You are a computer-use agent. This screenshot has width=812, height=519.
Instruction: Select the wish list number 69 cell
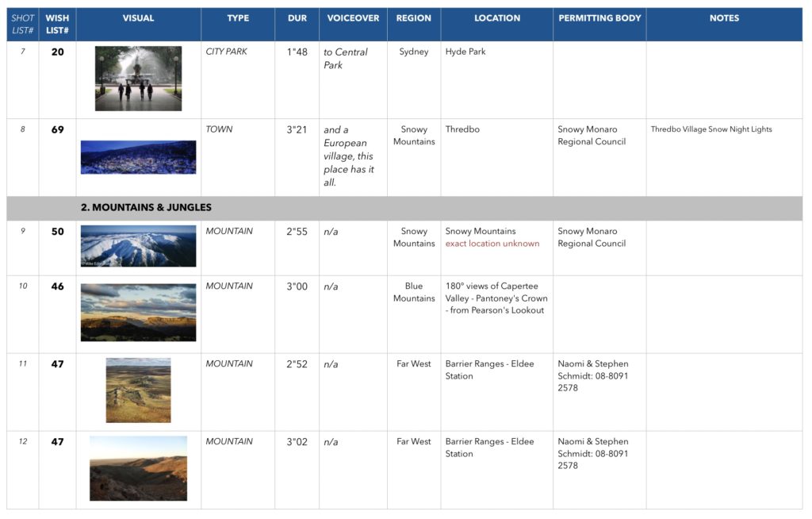point(57,158)
